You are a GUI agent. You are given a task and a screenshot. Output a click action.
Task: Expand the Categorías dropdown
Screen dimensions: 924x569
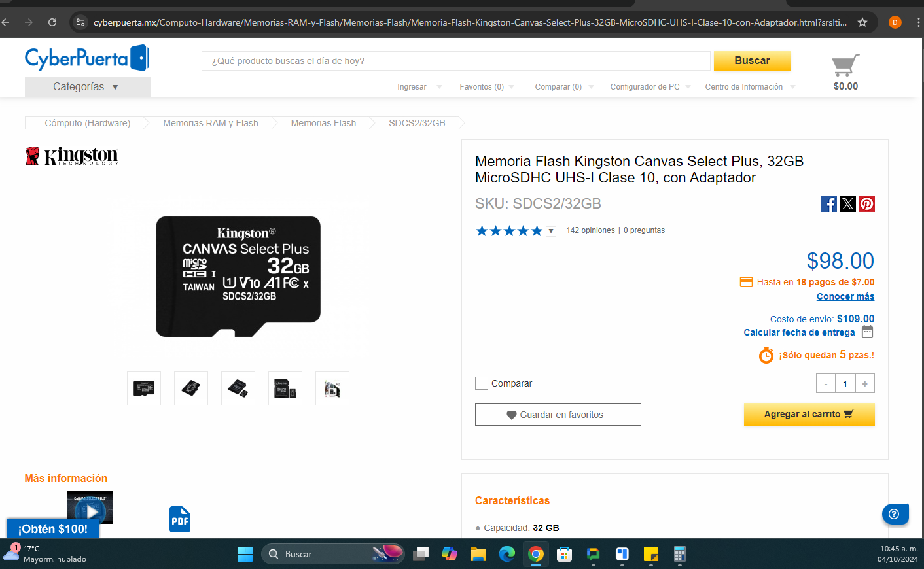tap(88, 87)
